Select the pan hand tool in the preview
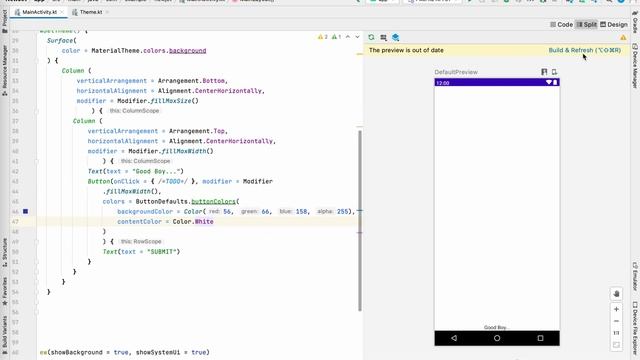Viewport: 640px width, 360px height. point(616,294)
